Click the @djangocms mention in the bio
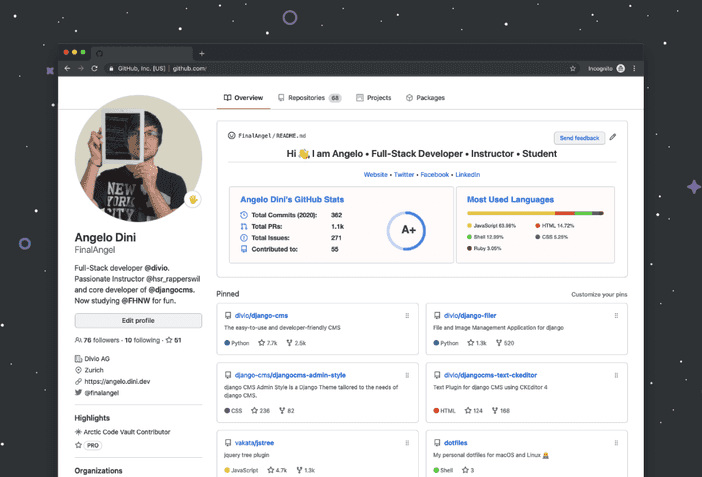The image size is (702, 477). pyautogui.click(x=171, y=290)
